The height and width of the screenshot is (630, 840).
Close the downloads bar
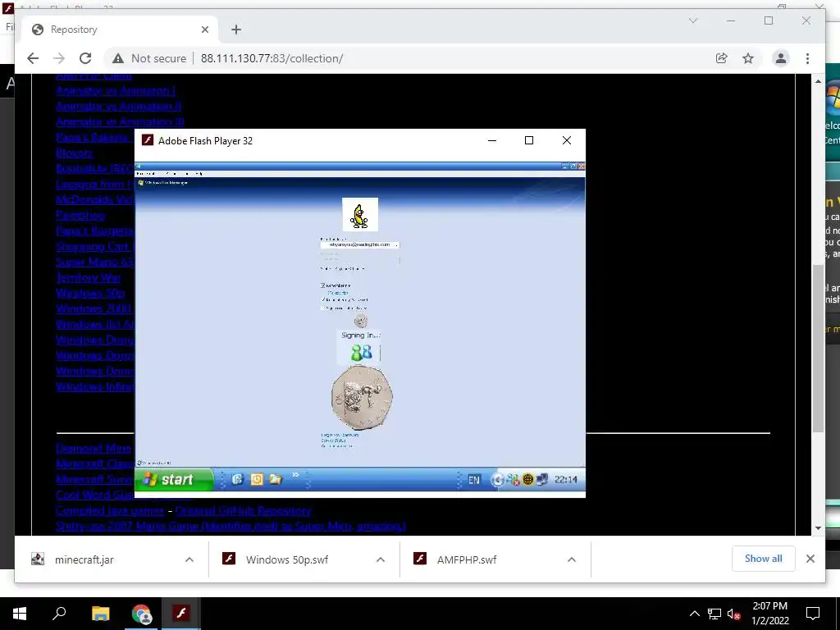pos(810,559)
